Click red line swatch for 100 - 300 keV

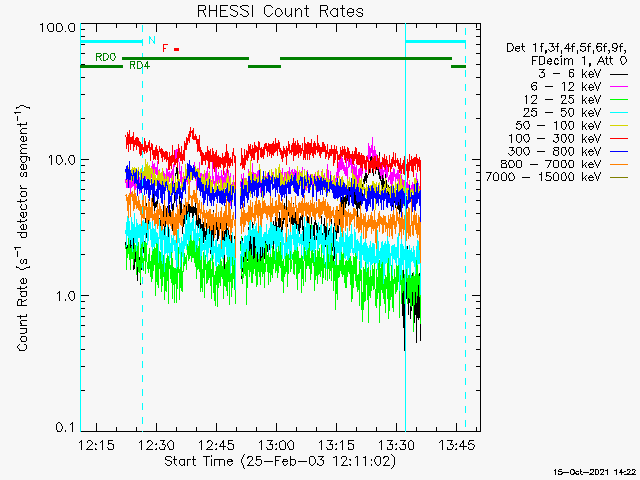pyautogui.click(x=619, y=139)
